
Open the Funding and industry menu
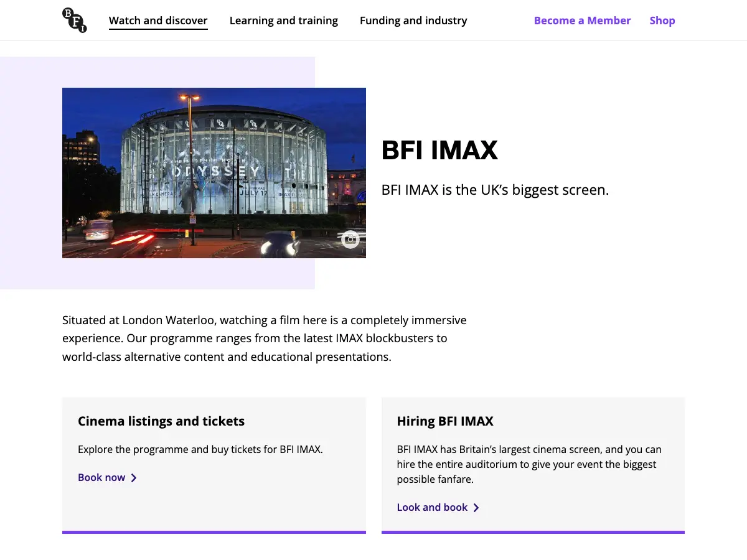click(x=413, y=21)
